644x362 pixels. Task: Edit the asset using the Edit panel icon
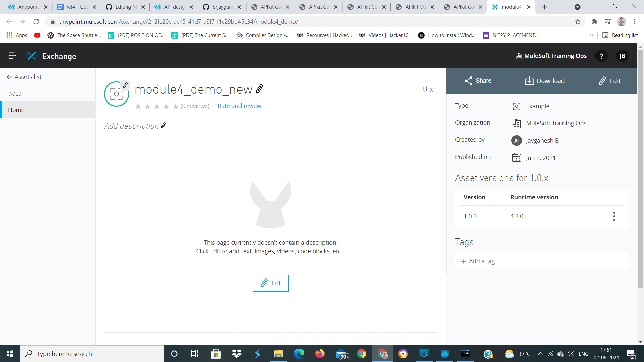(x=609, y=81)
